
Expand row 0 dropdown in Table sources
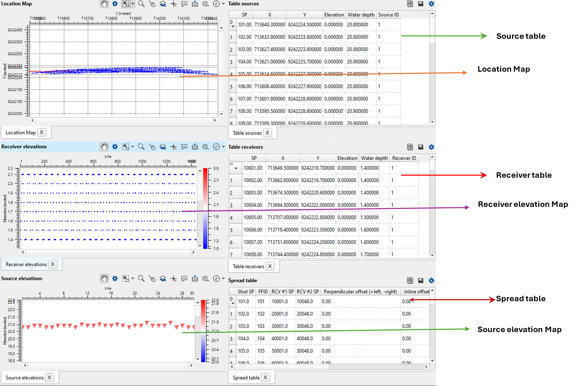tap(233, 26)
